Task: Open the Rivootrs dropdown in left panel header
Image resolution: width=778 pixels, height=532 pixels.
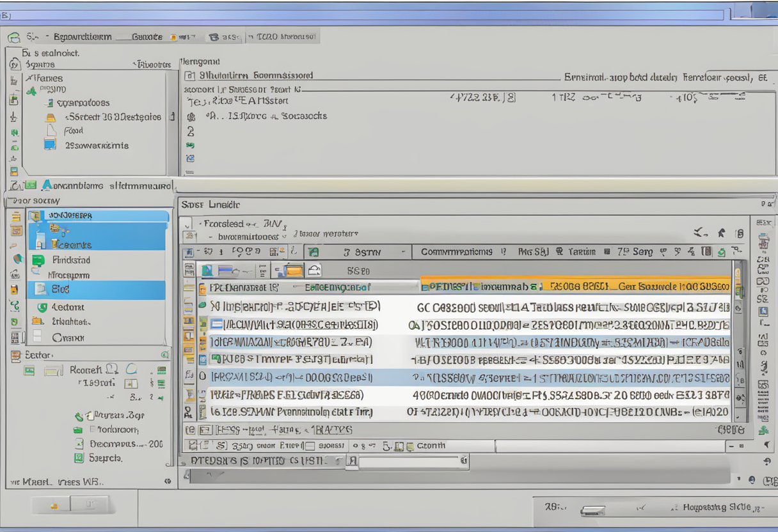Action: [152, 65]
